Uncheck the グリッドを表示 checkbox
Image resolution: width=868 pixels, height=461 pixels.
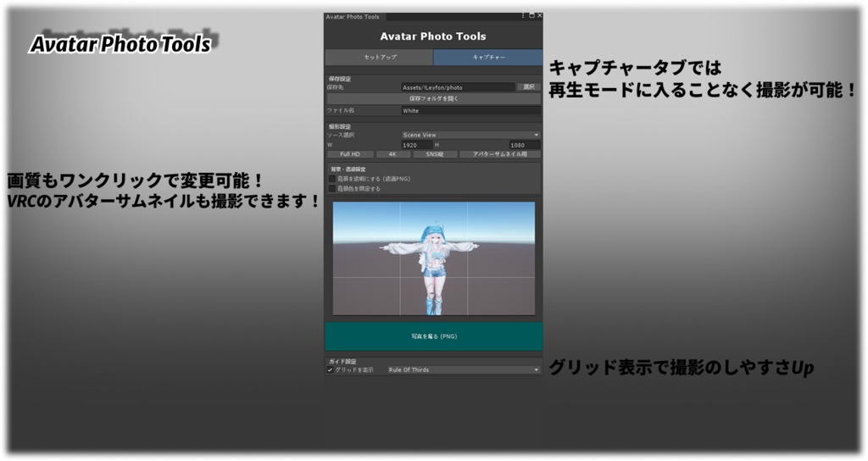(x=330, y=369)
